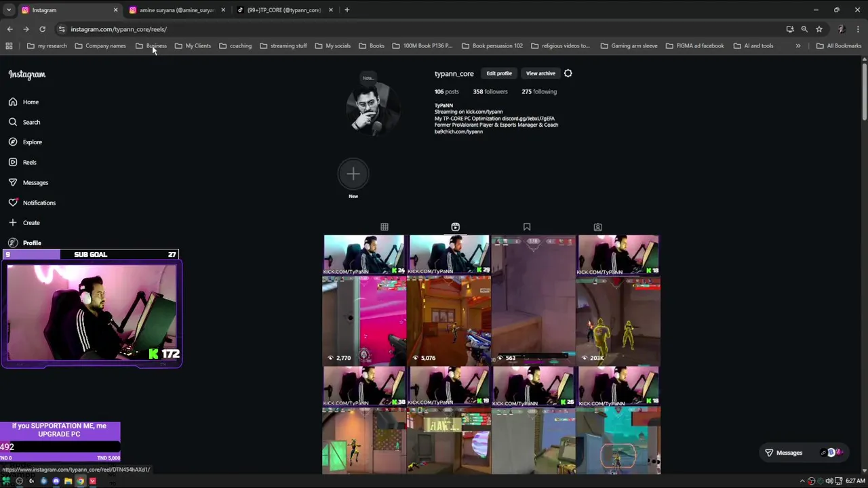This screenshot has height=488, width=868.
Task: Open Chrome profile avatar
Action: (841, 29)
